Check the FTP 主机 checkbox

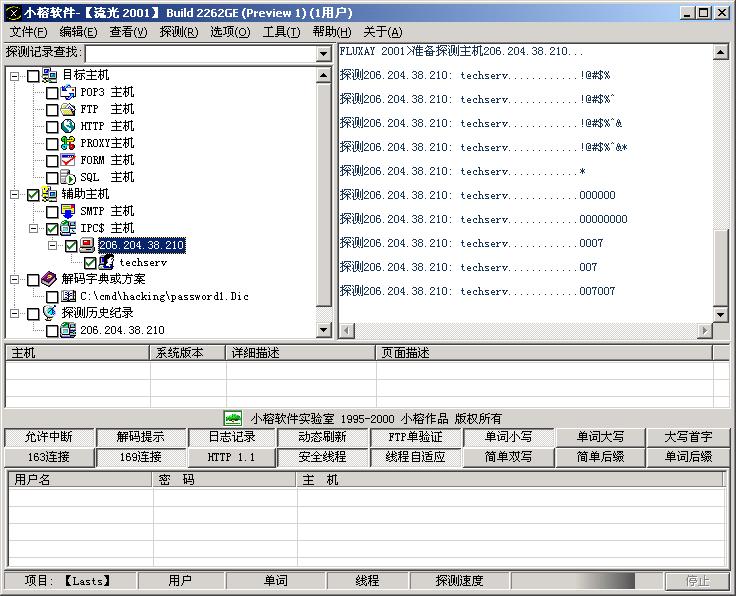click(52, 110)
